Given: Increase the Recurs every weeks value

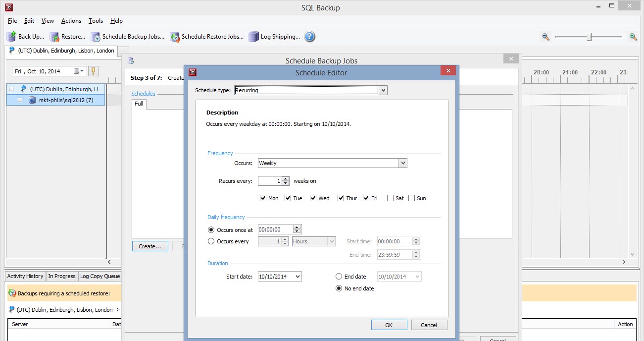Looking at the screenshot, I should [x=286, y=179].
